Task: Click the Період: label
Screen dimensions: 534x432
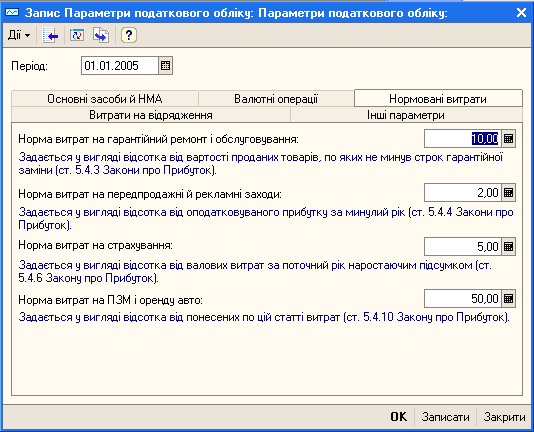Action: pyautogui.click(x=30, y=66)
